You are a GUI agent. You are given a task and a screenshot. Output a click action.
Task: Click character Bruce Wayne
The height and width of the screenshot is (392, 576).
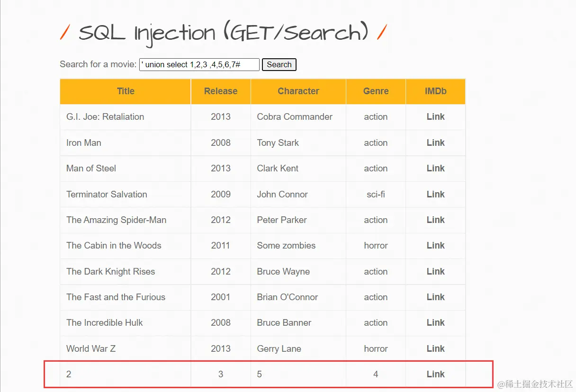pos(283,272)
